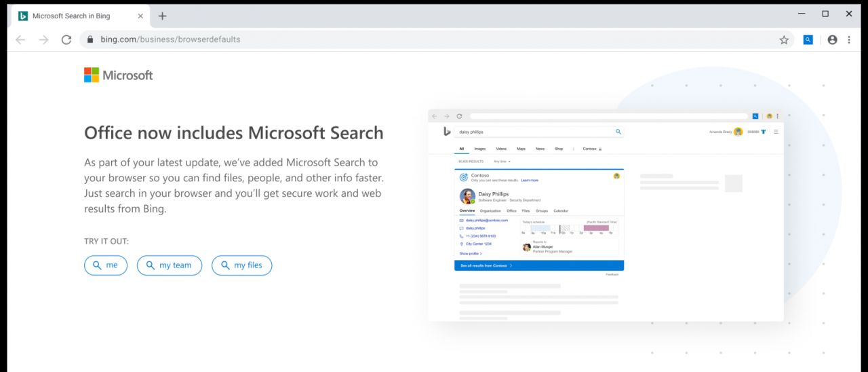Close the Microsoft Search in Bing tab
The image size is (868, 372).
pos(140,16)
